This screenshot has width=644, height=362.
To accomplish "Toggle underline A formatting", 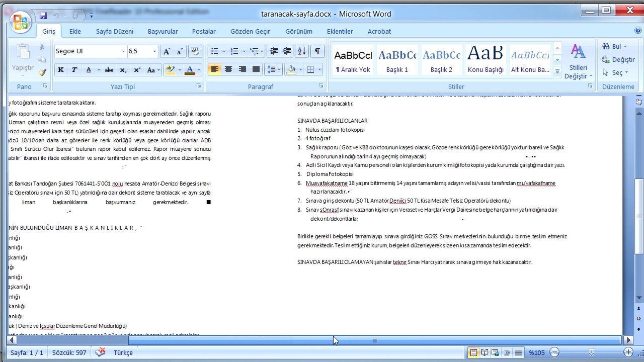I will click(x=89, y=70).
